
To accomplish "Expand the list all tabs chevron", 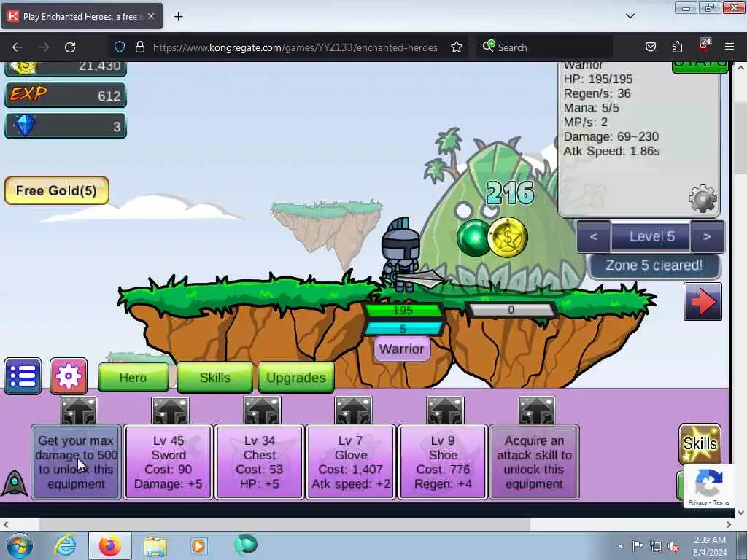I will coord(630,16).
